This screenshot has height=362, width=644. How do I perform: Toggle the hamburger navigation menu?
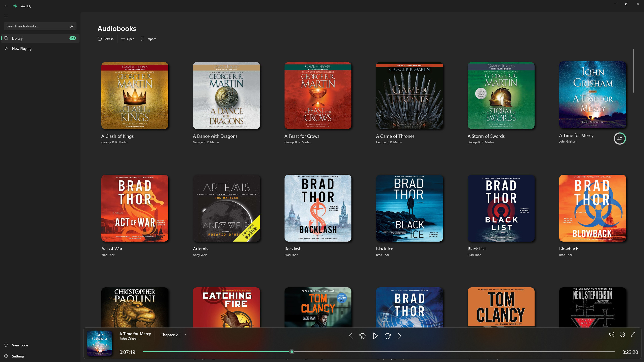click(x=6, y=16)
